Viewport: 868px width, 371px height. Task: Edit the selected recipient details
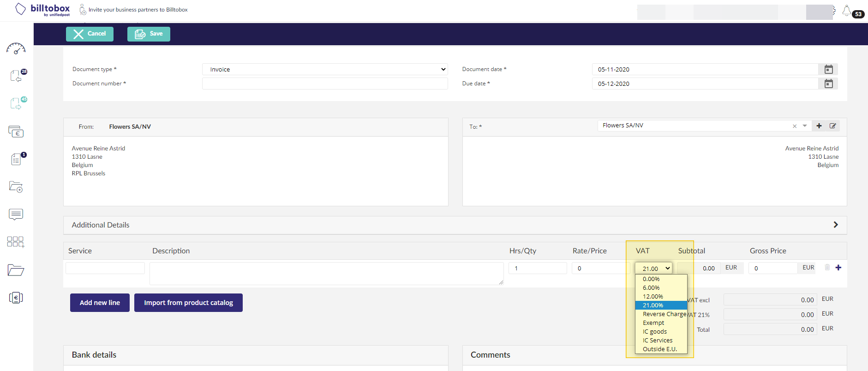coord(833,126)
